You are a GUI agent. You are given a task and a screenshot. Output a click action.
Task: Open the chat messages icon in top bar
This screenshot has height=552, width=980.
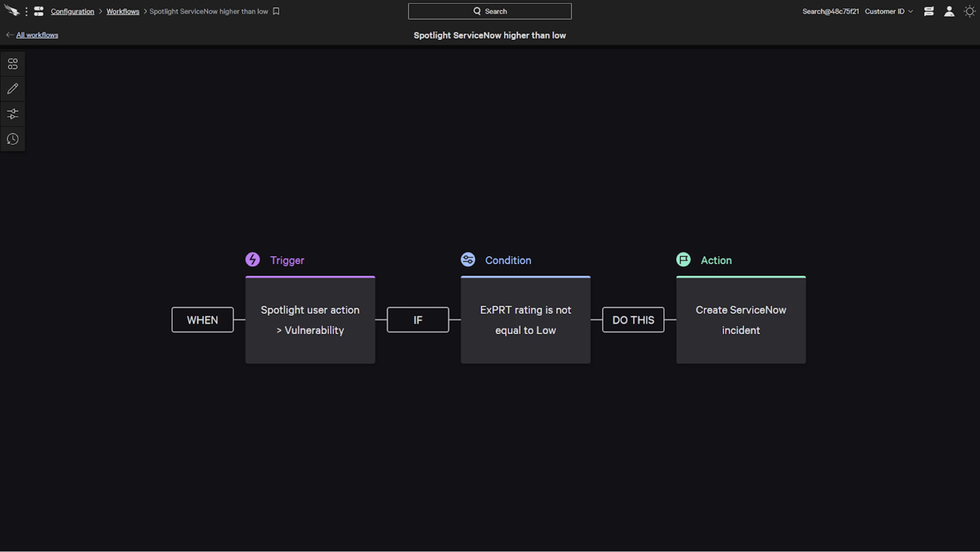(x=928, y=11)
